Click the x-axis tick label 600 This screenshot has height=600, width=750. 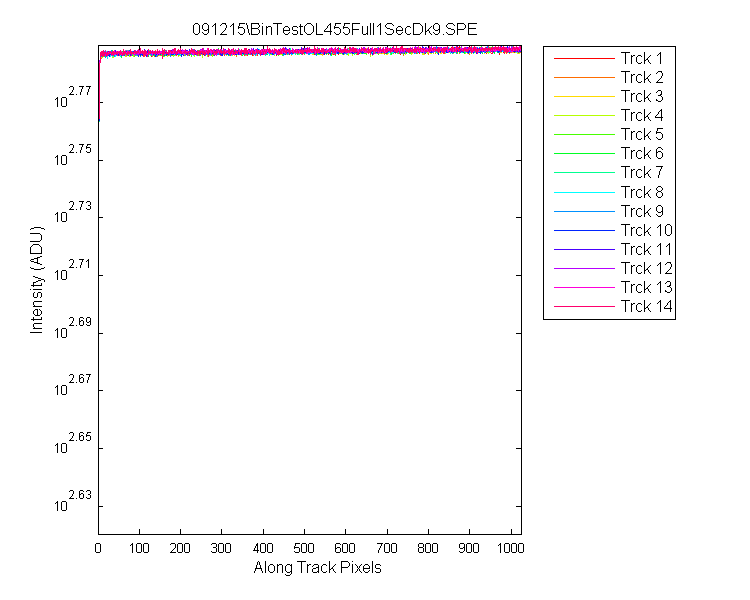coord(345,548)
